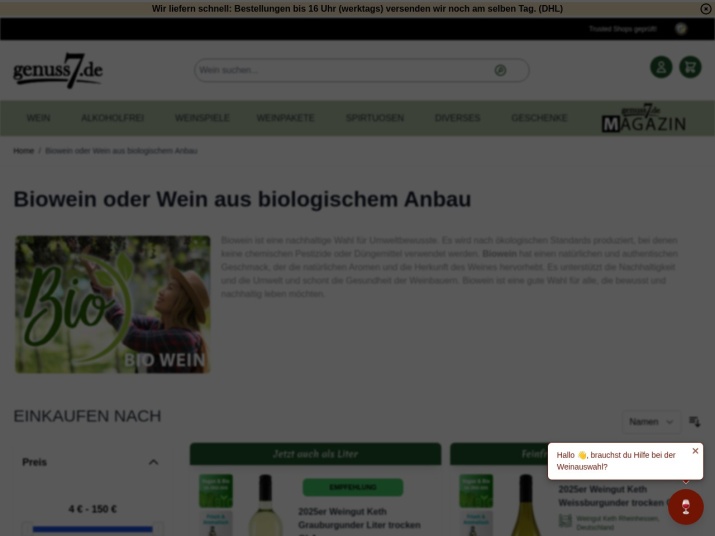Toggle the sort direction icon
The height and width of the screenshot is (536, 715).
[x=694, y=422]
